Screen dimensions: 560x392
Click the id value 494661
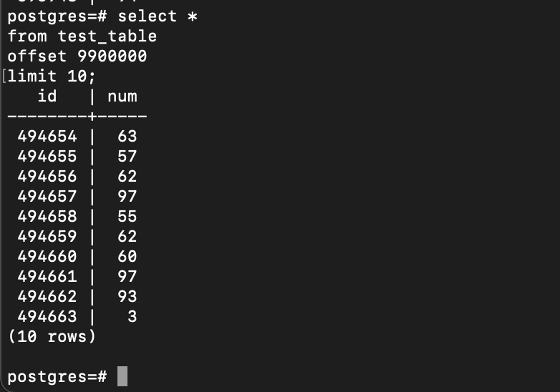pos(47,276)
